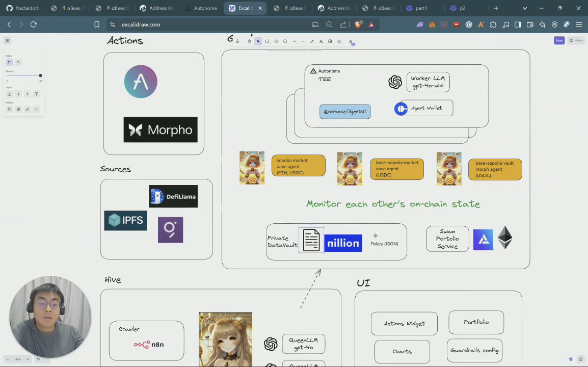The width and height of the screenshot is (588, 367).
Task: Reload the excalidraw.com page
Action: coord(34,24)
